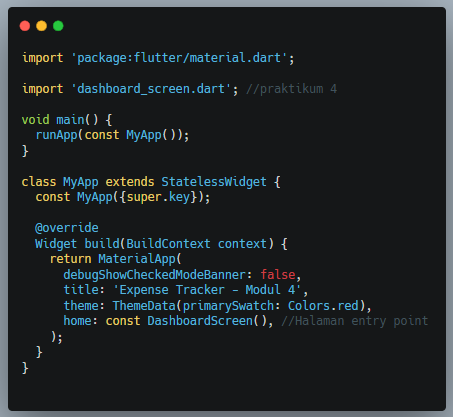The width and height of the screenshot is (453, 417).
Task: Click the extends keyword
Action: pos(130,182)
